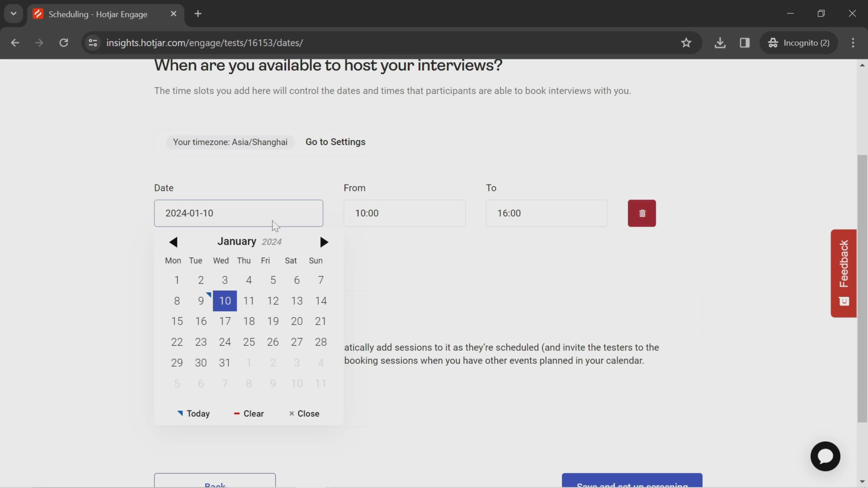Click the delete session icon button
The width and height of the screenshot is (868, 488).
pyautogui.click(x=642, y=213)
